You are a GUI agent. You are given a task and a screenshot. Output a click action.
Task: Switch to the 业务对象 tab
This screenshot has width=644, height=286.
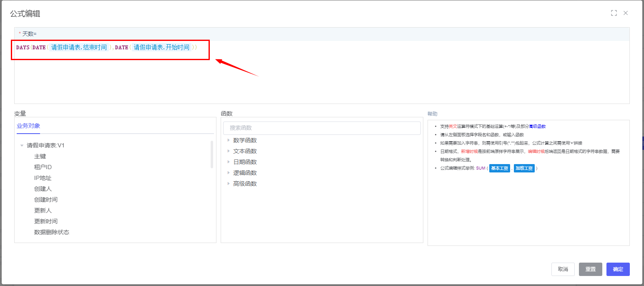coord(28,126)
